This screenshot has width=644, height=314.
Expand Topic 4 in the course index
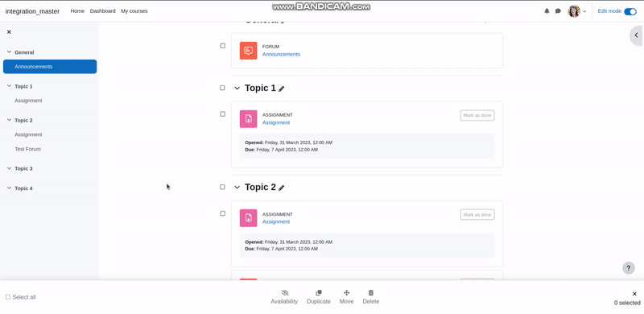[x=9, y=188]
